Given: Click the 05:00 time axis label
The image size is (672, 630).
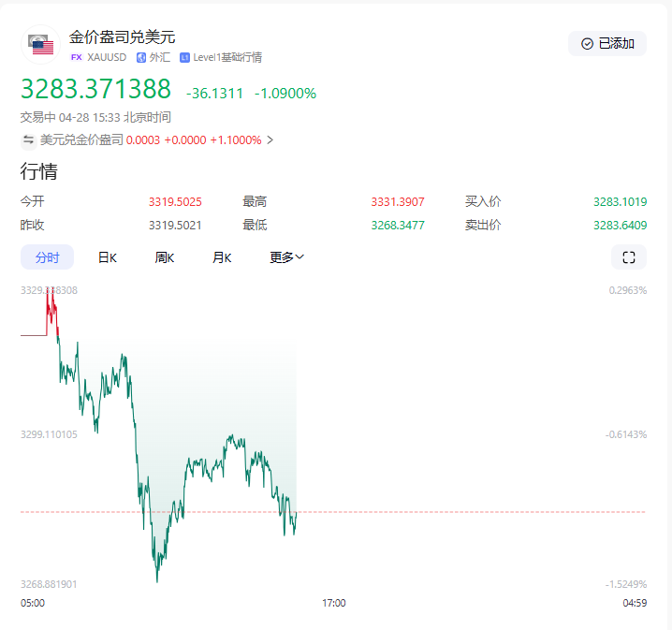Looking at the screenshot, I should [33, 603].
